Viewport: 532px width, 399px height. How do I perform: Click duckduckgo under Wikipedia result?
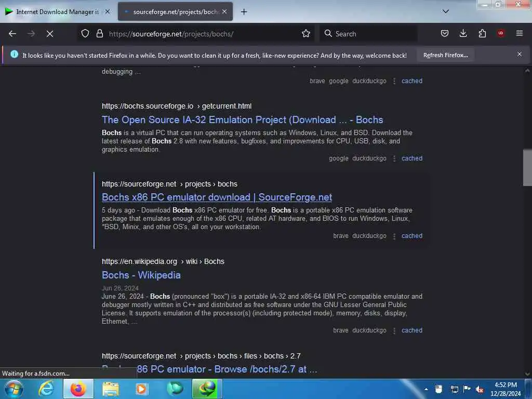click(369, 330)
